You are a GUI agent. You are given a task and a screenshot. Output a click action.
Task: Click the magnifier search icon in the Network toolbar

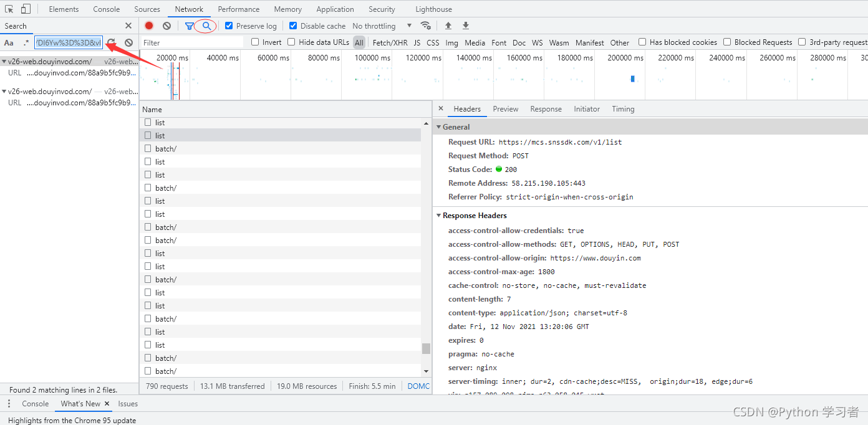point(206,26)
